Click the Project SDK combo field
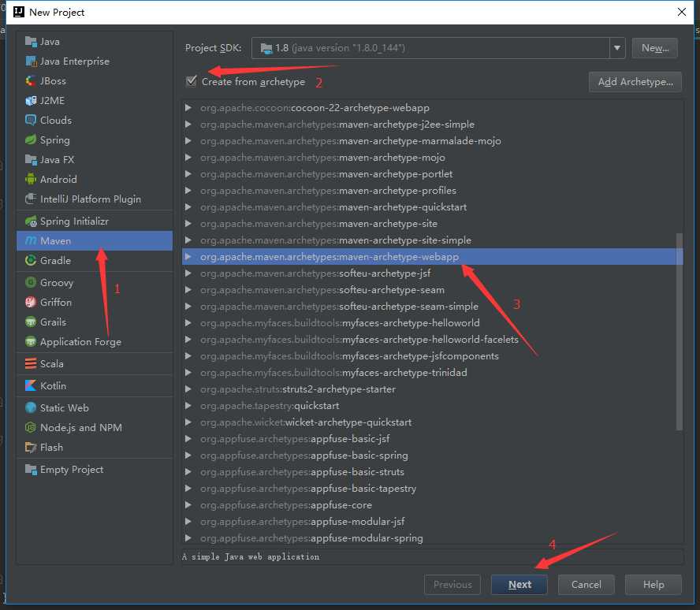 438,48
